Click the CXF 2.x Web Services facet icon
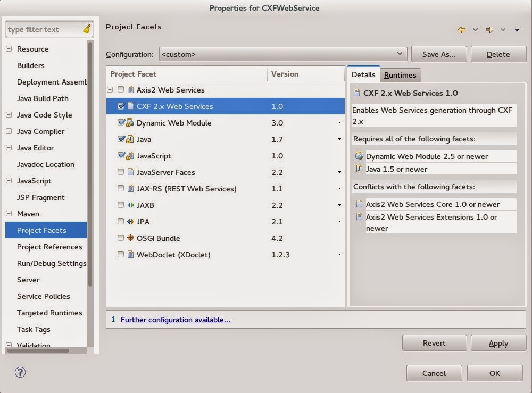 130,106
